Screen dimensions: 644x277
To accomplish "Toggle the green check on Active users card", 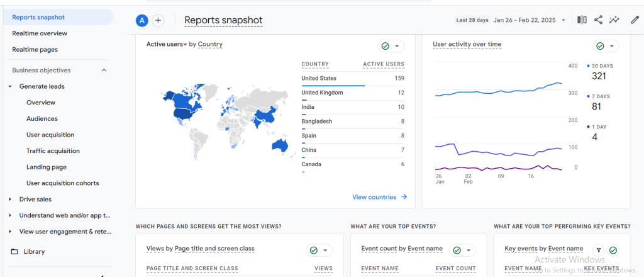I will [384, 46].
